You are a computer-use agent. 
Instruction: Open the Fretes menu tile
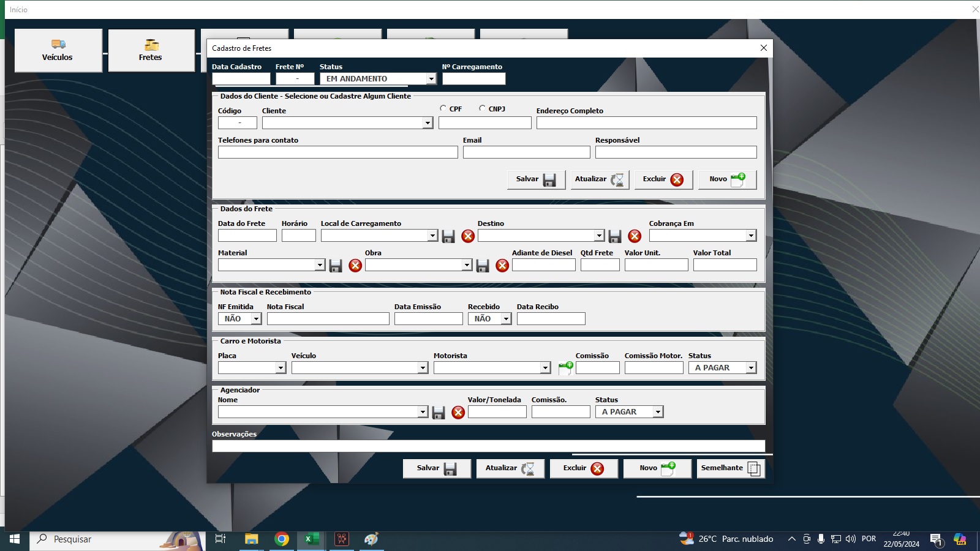pyautogui.click(x=151, y=51)
